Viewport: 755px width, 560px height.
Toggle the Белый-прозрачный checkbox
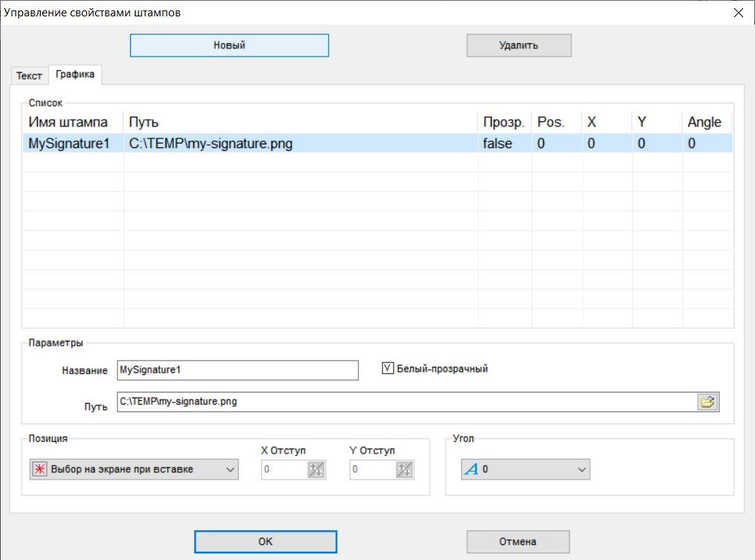point(388,368)
